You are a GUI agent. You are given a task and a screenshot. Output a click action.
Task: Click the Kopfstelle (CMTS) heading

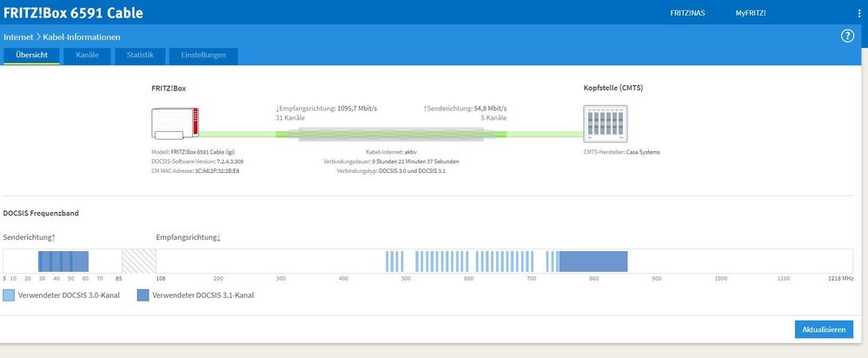(x=613, y=88)
